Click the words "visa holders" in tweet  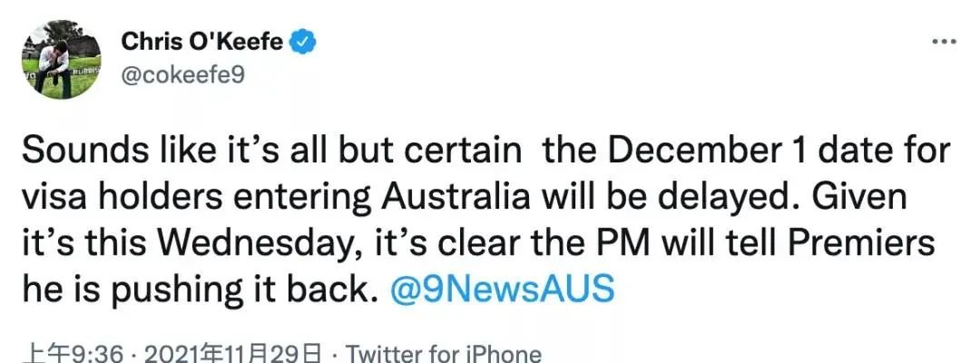point(122,196)
